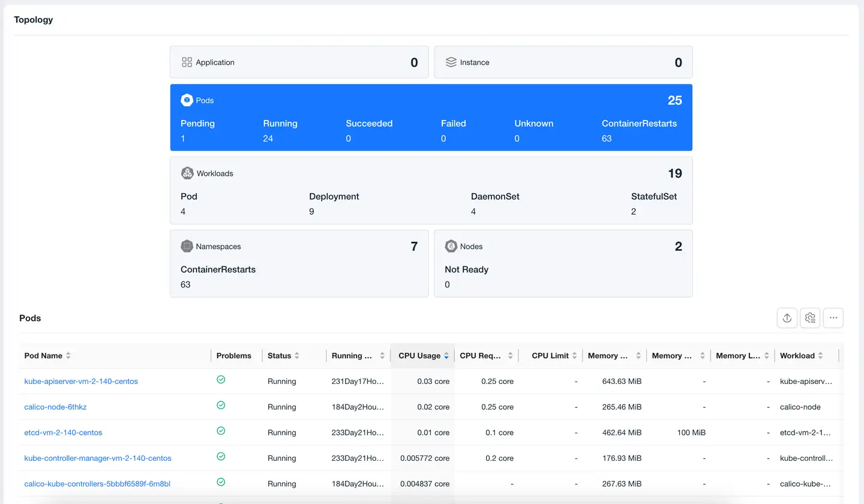Open the more options ellipsis button
864x504 pixels.
tap(833, 318)
